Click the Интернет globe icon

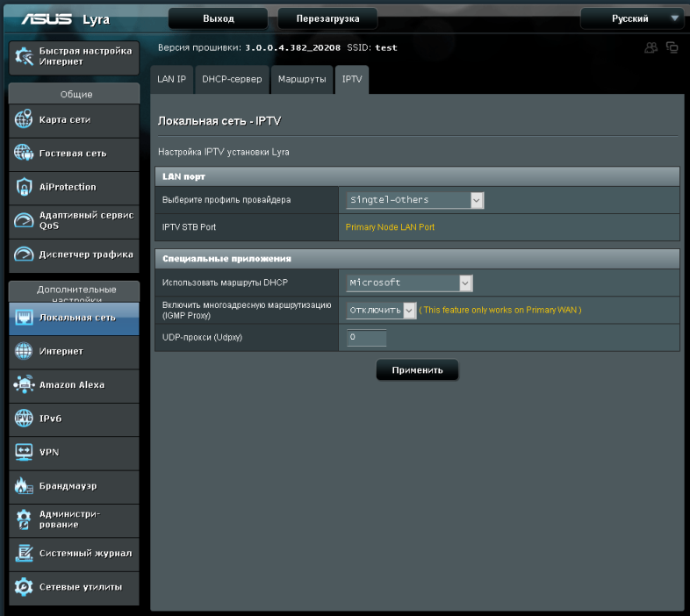[x=24, y=351]
